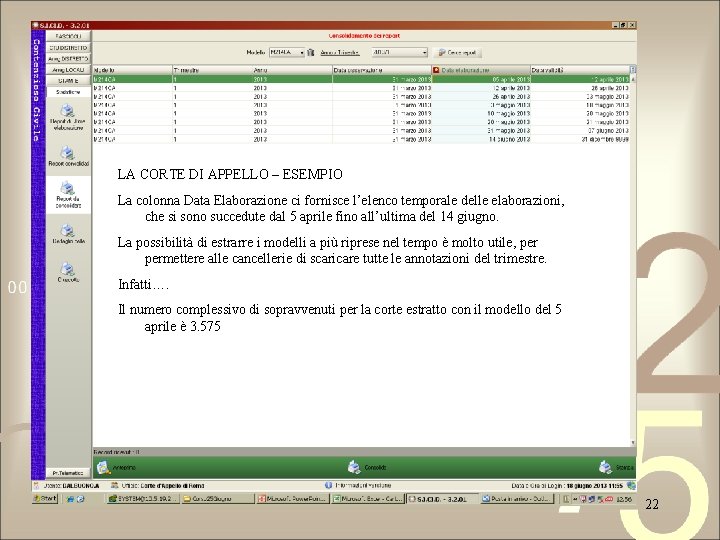Image resolution: width=720 pixels, height=540 pixels.
Task: Open the Anno e Trimestre dropdown
Action: pyautogui.click(x=399, y=52)
